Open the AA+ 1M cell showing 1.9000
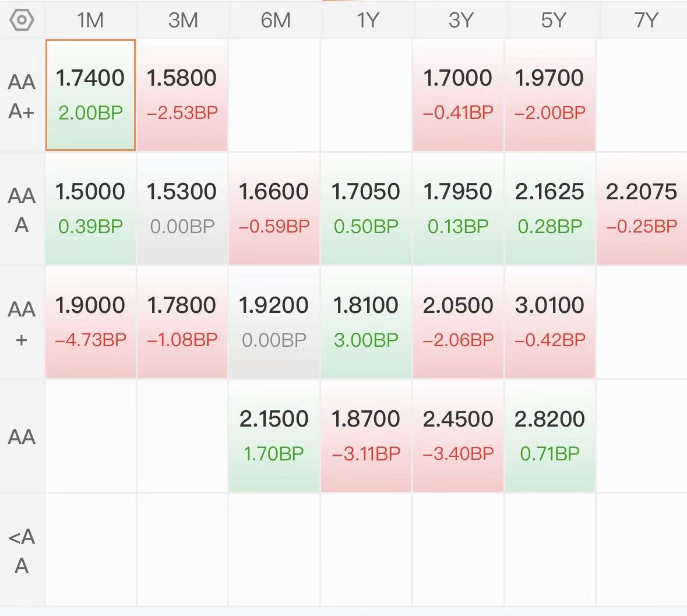 click(90, 322)
